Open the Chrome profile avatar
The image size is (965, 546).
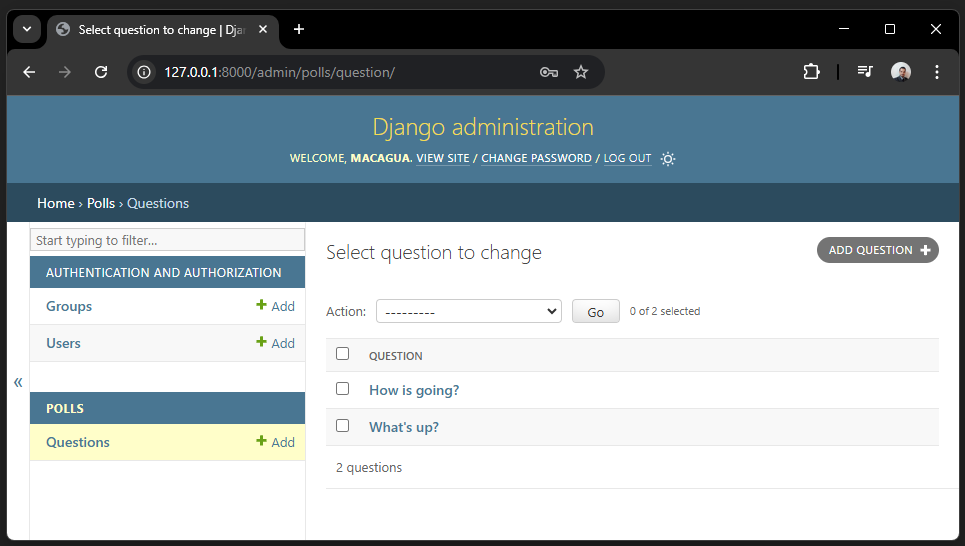(x=901, y=72)
